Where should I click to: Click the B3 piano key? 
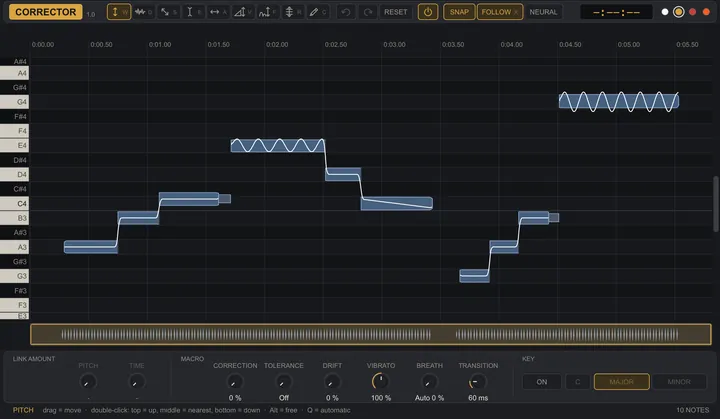coord(14,218)
